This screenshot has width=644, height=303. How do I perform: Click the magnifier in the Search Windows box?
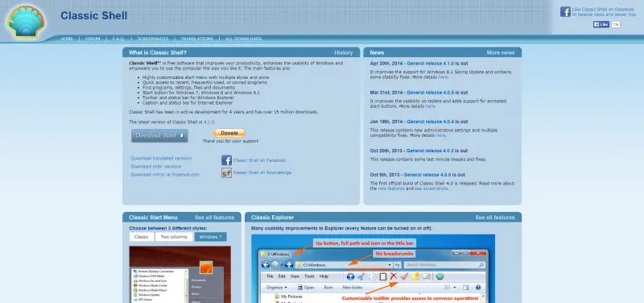tap(481, 265)
